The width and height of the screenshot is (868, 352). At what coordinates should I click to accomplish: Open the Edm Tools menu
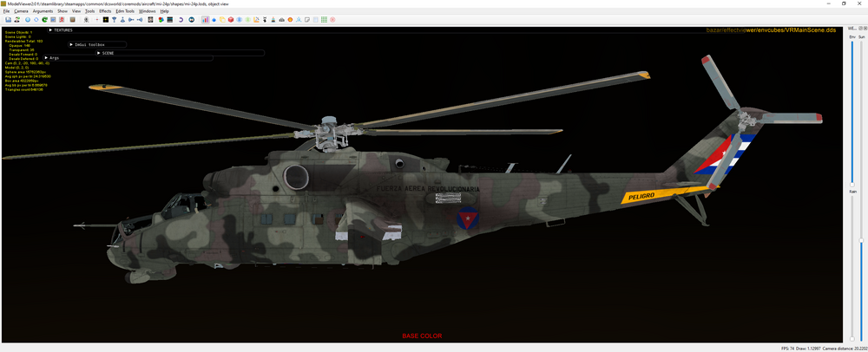point(125,11)
